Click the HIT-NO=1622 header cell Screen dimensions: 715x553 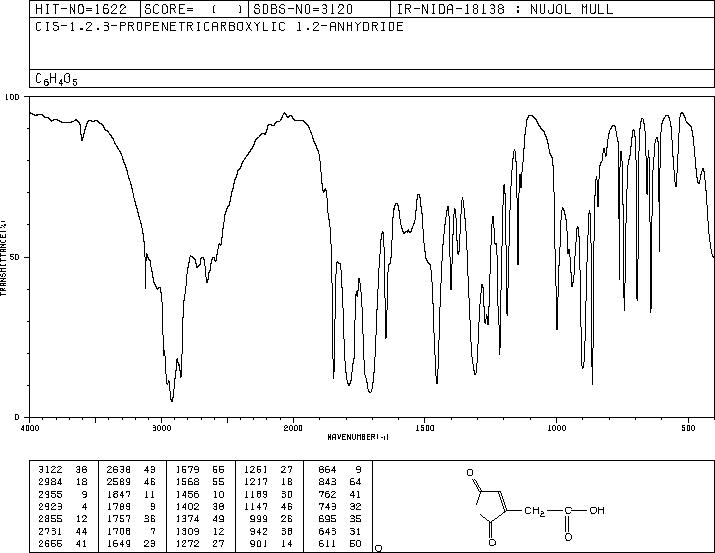[x=85, y=9]
